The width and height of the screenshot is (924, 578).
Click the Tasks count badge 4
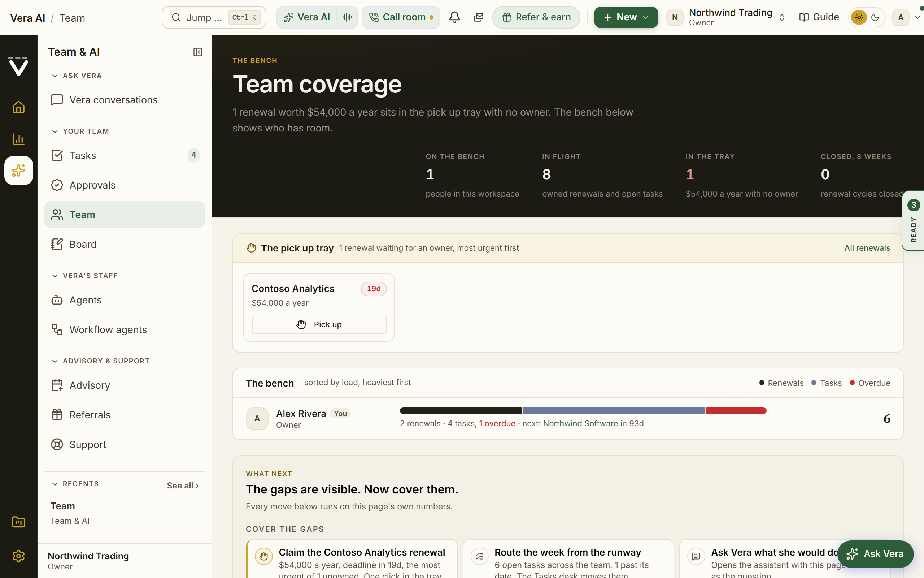[193, 155]
